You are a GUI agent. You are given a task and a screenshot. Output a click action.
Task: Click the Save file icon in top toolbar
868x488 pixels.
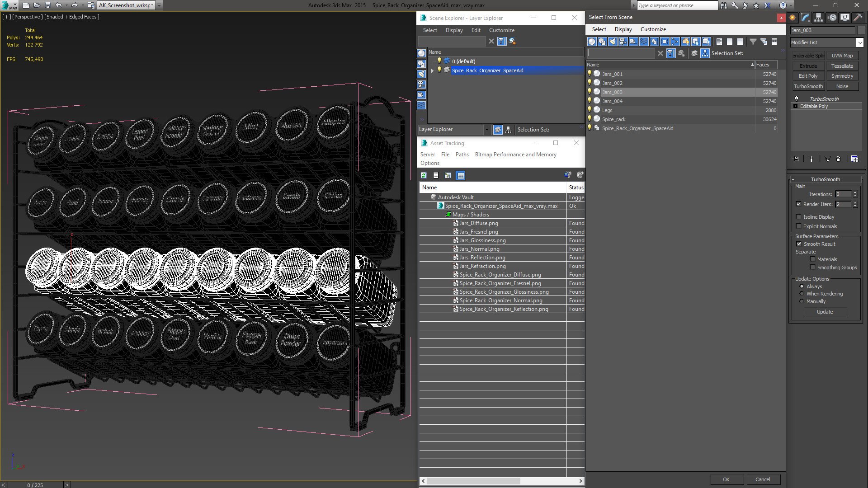tap(48, 5)
